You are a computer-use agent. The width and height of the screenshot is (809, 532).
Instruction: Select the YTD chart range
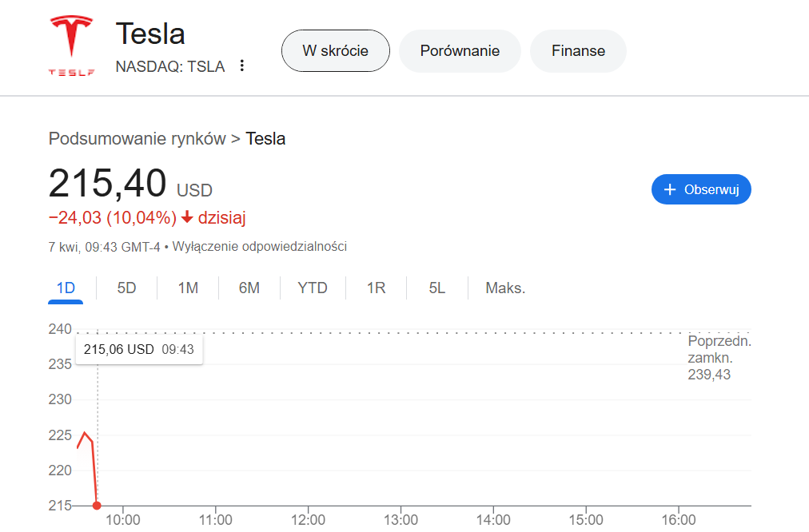point(313,288)
